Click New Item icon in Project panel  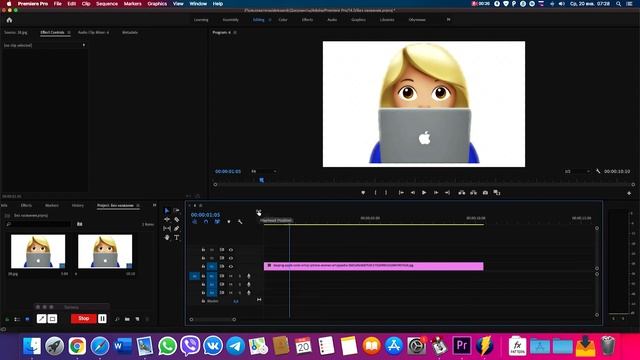tap(138, 319)
